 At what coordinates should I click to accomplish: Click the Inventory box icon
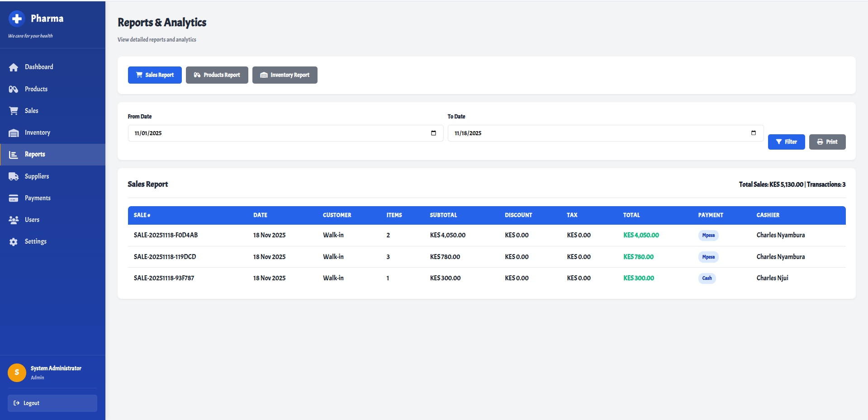click(x=14, y=132)
